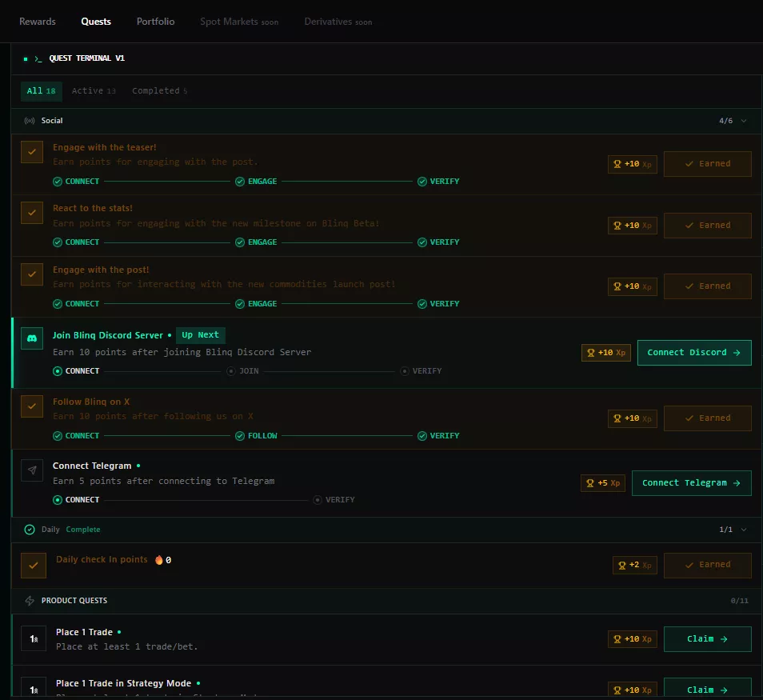This screenshot has height=700, width=763.
Task: Click the terminal prompt icon beside QUEST TERMINAL V1
Action: coord(38,58)
